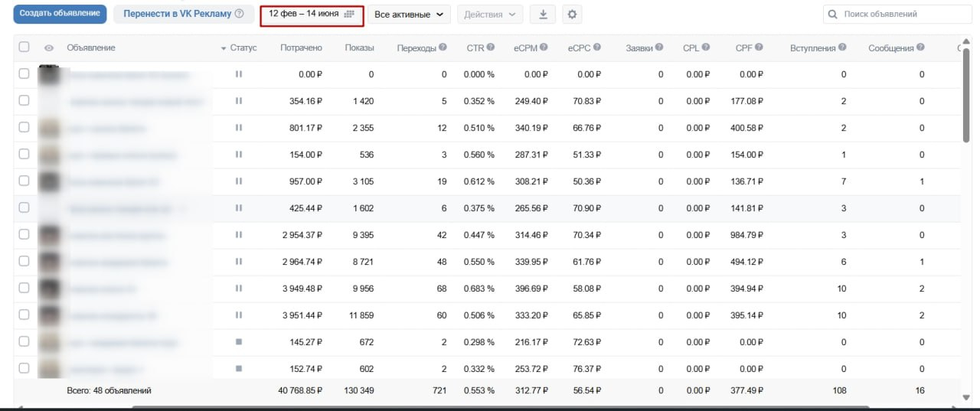The image size is (980, 411).
Task: Show help for eCPC column
Action: click(x=596, y=47)
